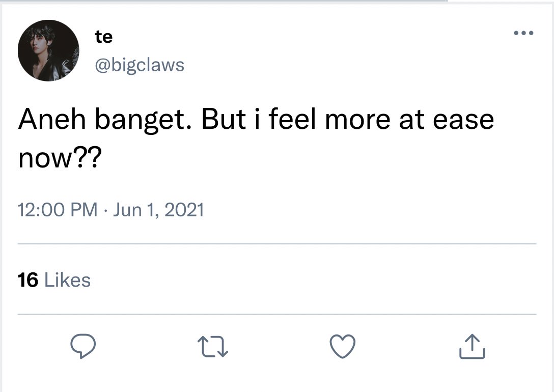Click the display name "te"
This screenshot has height=392, width=554.
[103, 37]
